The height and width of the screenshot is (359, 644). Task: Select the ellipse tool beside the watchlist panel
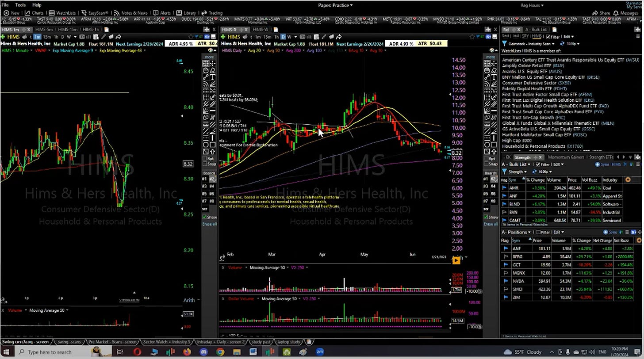point(487,145)
